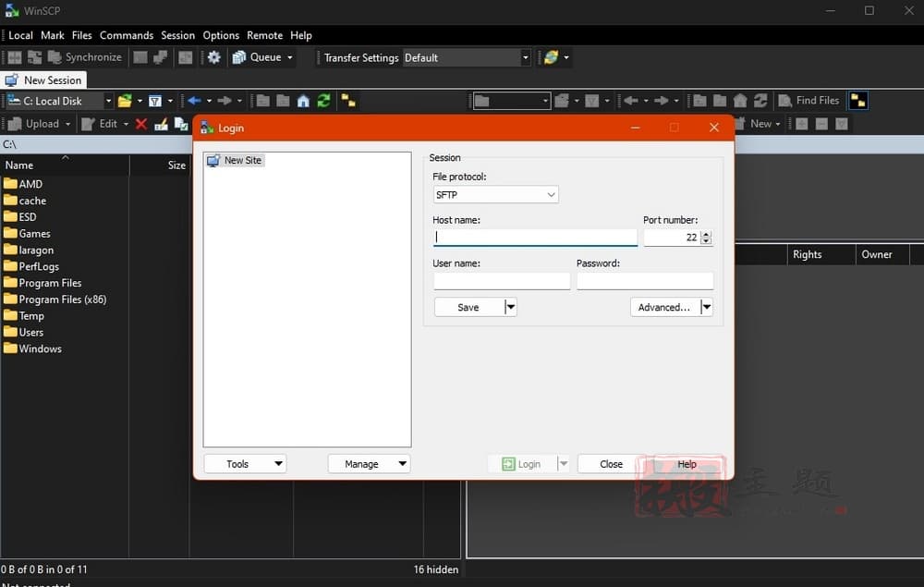This screenshot has width=924, height=587.
Task: Open the Local menu
Action: 20,35
